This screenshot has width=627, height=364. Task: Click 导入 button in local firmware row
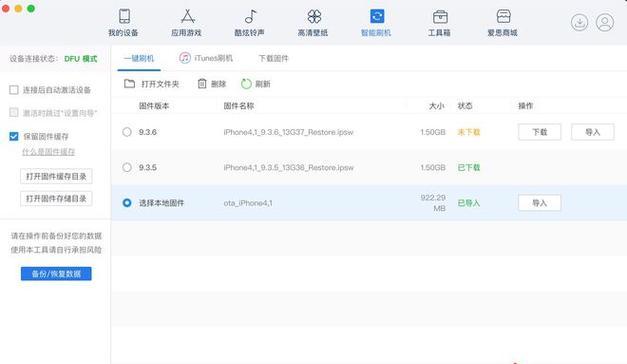point(539,203)
